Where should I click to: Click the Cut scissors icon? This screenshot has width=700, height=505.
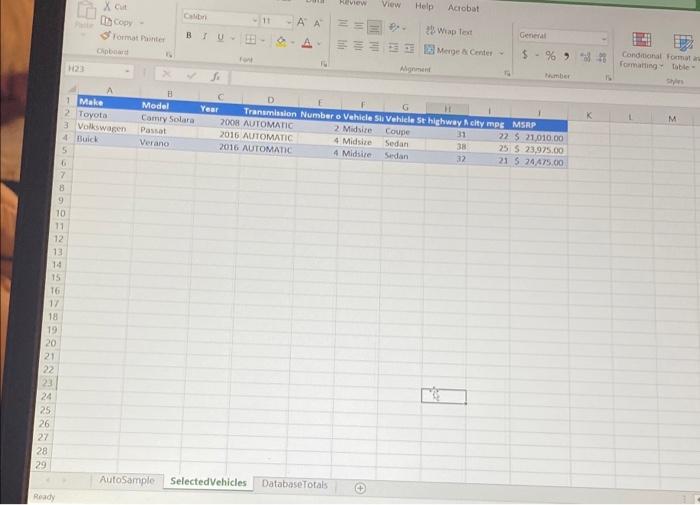108,6
